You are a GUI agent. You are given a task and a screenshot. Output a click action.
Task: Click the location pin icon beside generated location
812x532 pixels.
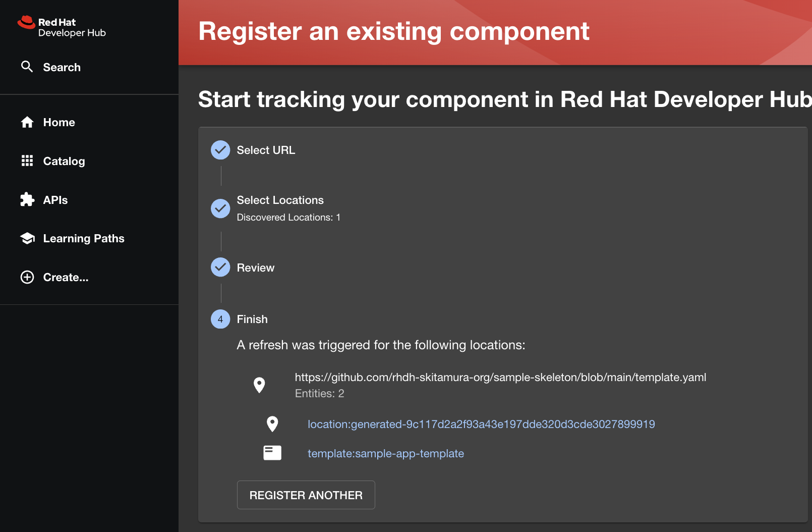point(272,424)
